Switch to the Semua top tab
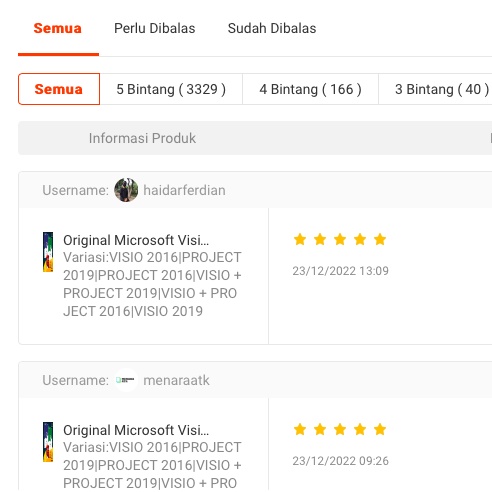The height and width of the screenshot is (492, 492). pos(58,28)
